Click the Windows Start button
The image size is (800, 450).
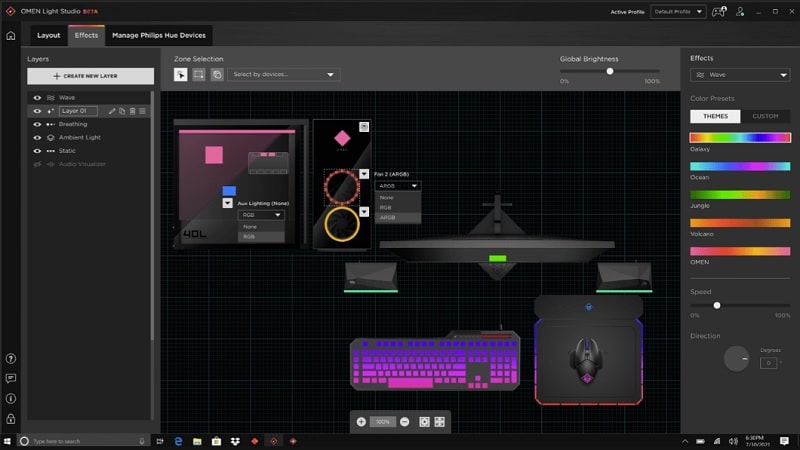(7, 441)
